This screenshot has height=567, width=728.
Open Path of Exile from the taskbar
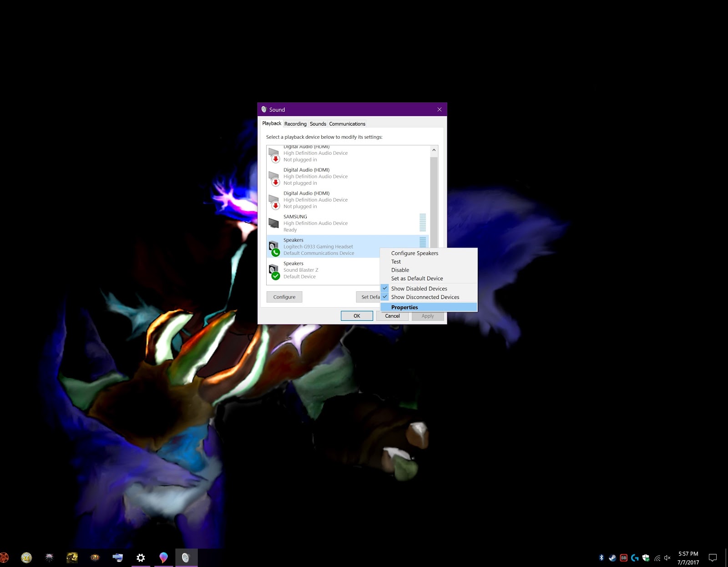(x=95, y=557)
